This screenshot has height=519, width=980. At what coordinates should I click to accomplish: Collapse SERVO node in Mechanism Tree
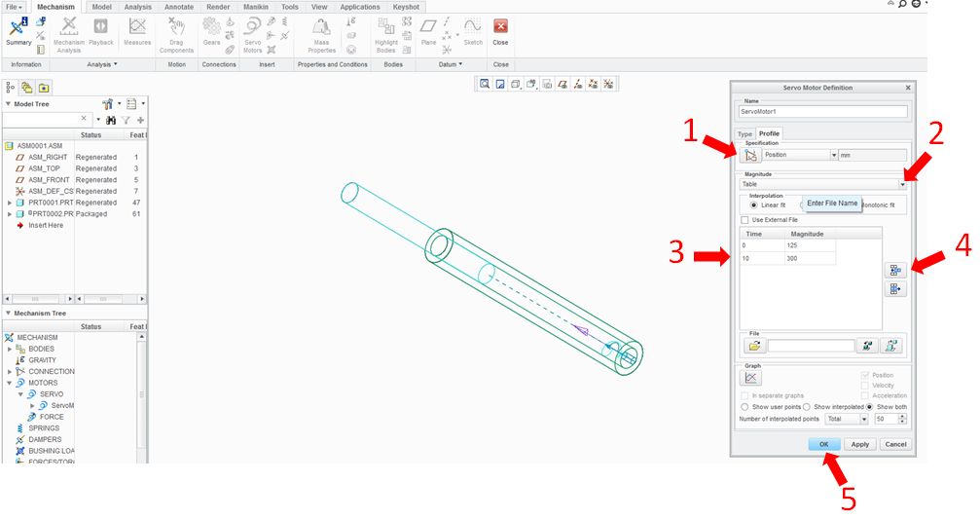(x=20, y=394)
